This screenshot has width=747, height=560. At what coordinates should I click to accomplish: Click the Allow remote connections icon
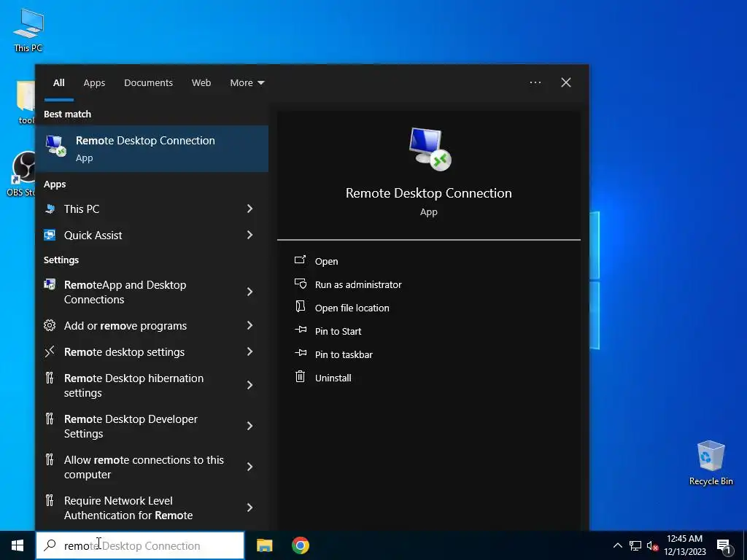click(x=50, y=459)
